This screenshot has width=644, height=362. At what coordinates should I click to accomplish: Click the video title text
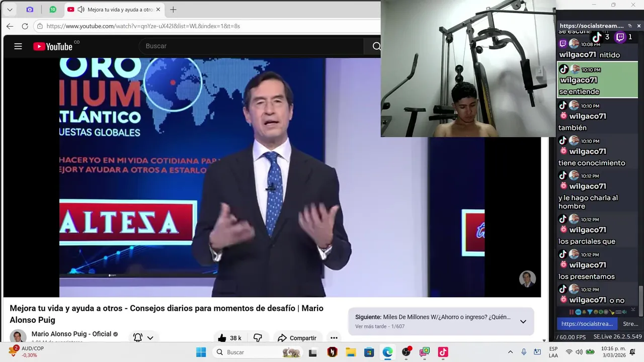point(167,314)
